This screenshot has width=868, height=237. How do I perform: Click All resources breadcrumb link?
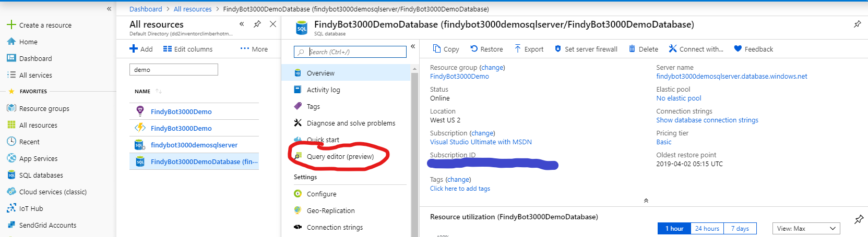(x=193, y=9)
